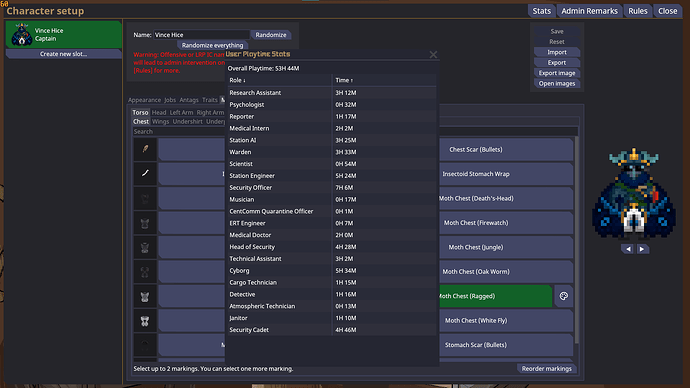Click the markings list scrollbar

point(576,240)
